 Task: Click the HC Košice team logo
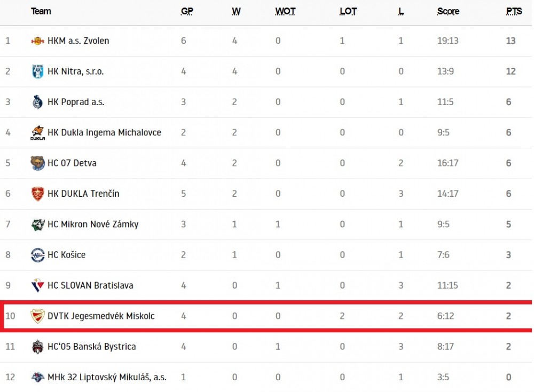[x=37, y=255]
